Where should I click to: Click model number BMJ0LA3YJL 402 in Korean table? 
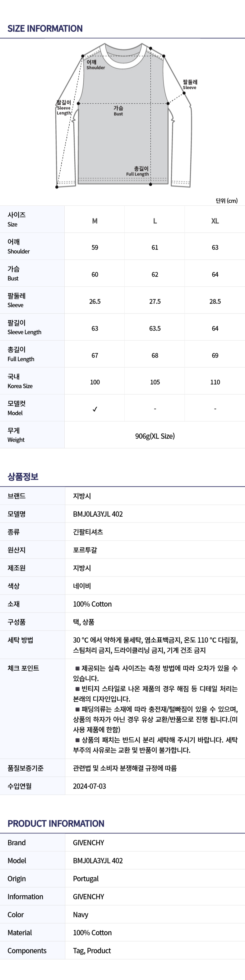pos(98,514)
